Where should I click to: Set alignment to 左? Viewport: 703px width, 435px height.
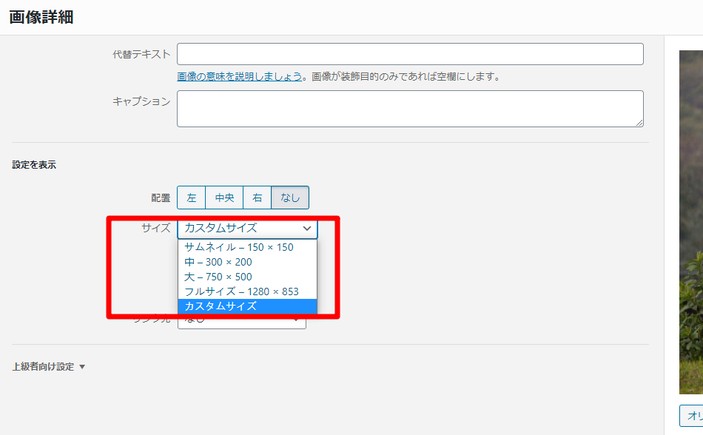point(190,198)
